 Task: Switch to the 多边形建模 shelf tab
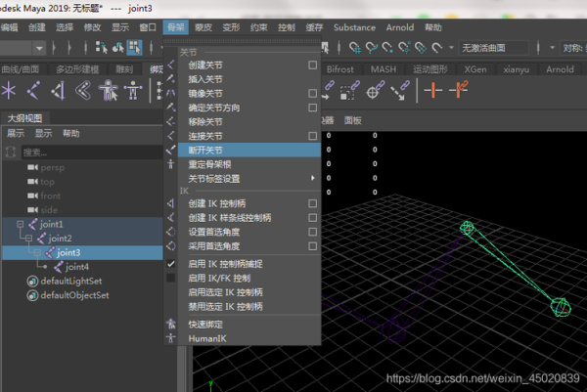77,69
